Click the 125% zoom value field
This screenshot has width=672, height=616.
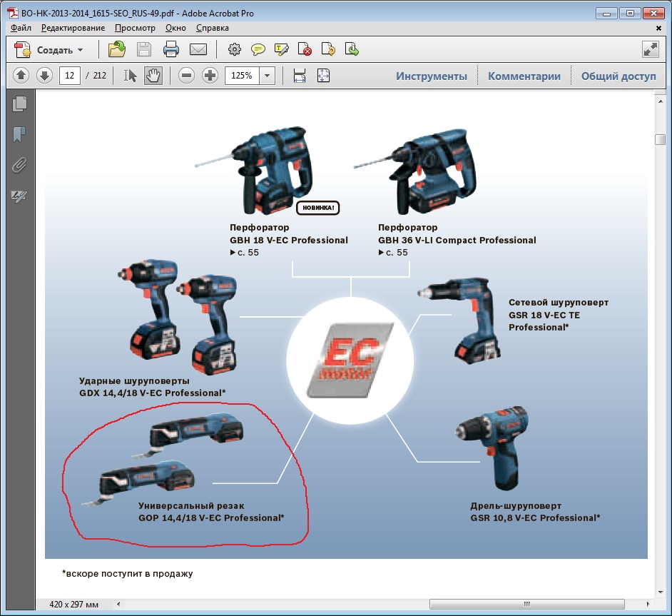point(242,76)
